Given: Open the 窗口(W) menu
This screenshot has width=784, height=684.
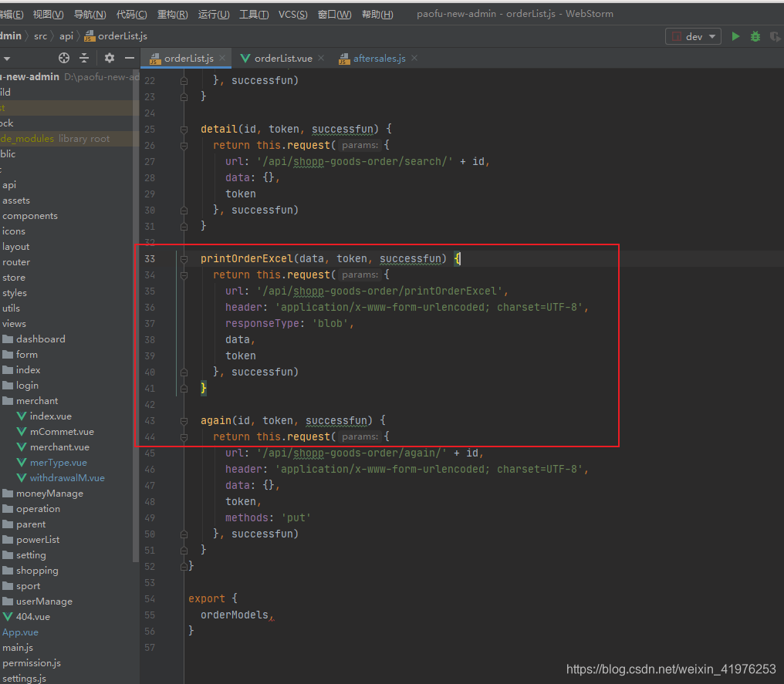Looking at the screenshot, I should pos(334,14).
